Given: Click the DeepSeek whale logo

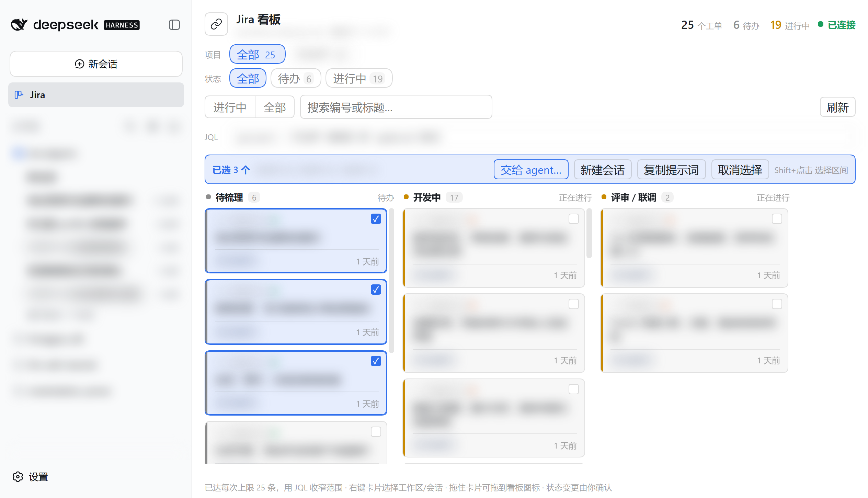Looking at the screenshot, I should (x=19, y=25).
